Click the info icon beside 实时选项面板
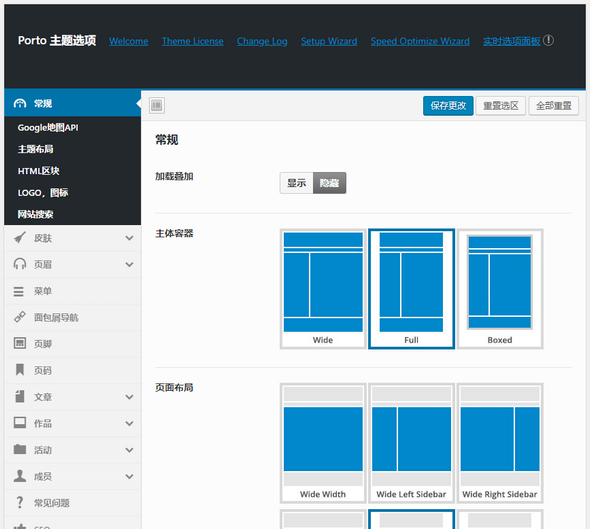Image resolution: width=590 pixels, height=529 pixels. coord(548,40)
